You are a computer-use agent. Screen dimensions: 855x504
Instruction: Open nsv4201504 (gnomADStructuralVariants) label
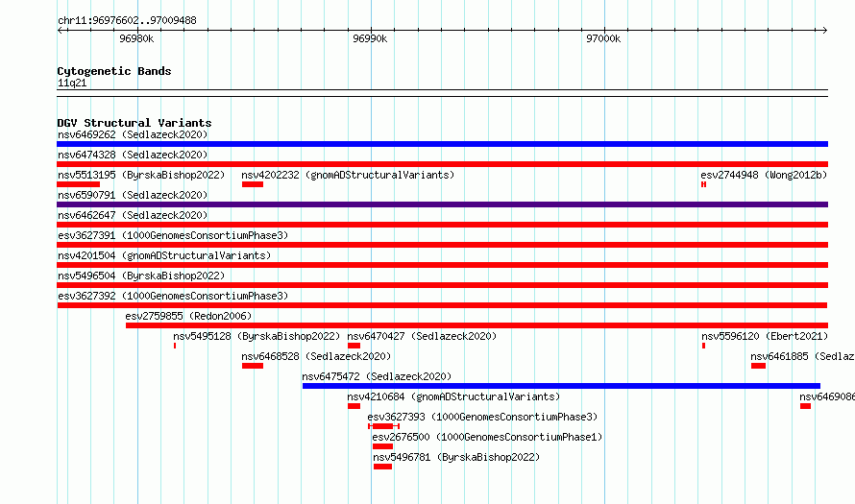(164, 255)
